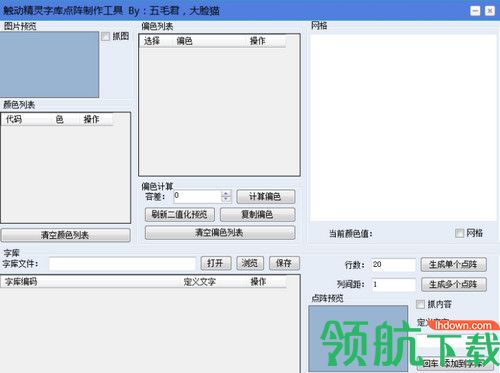Viewport: 500px width, 373px height.
Task: Save the font library with 保存
Action: [284, 263]
